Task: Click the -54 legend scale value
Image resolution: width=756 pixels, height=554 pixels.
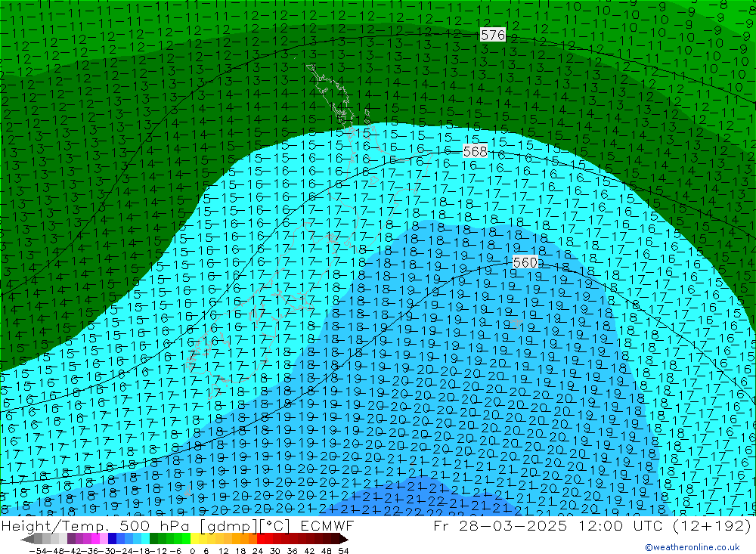Action: (x=38, y=551)
